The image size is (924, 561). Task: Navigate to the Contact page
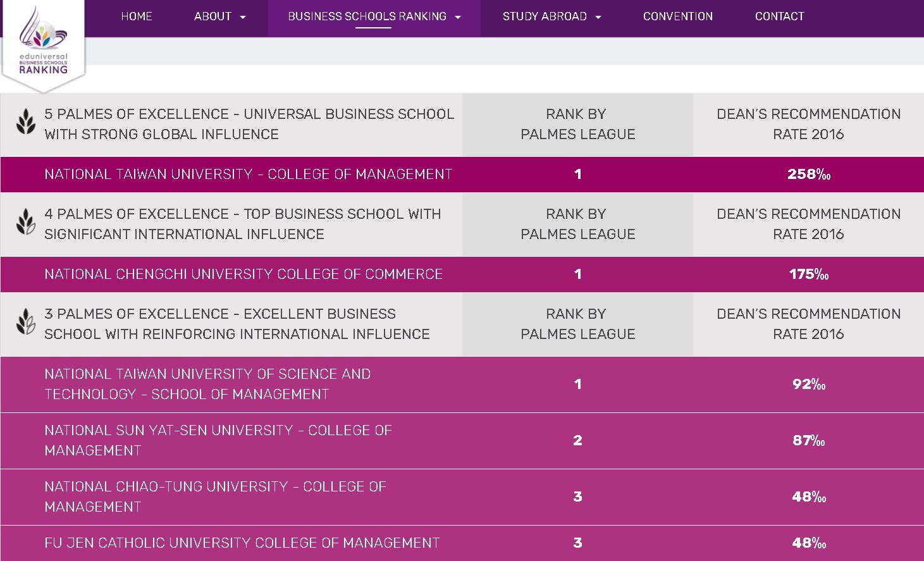pos(779,16)
